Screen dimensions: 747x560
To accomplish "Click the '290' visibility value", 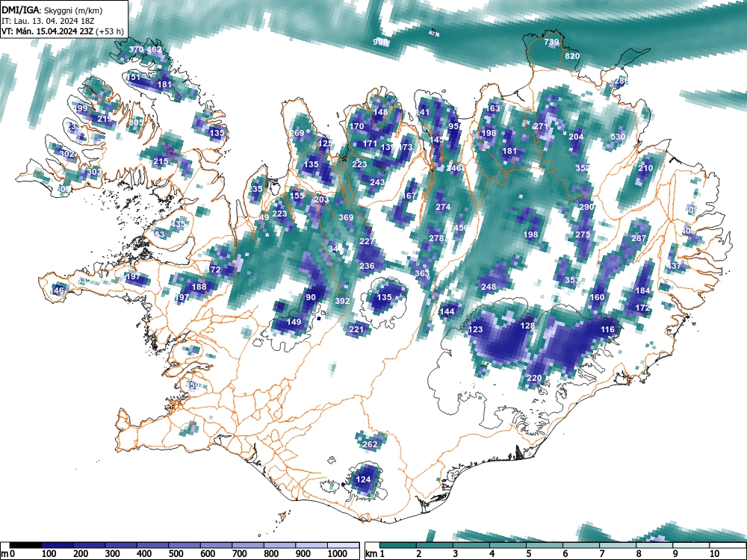I will 586,207.
